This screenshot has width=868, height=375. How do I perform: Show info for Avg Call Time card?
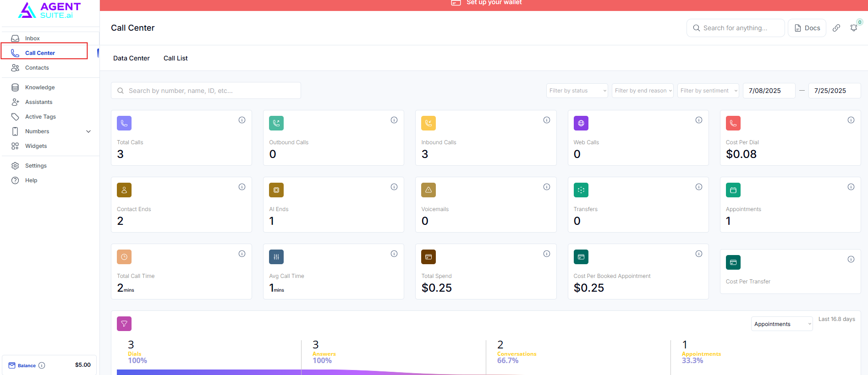(394, 254)
